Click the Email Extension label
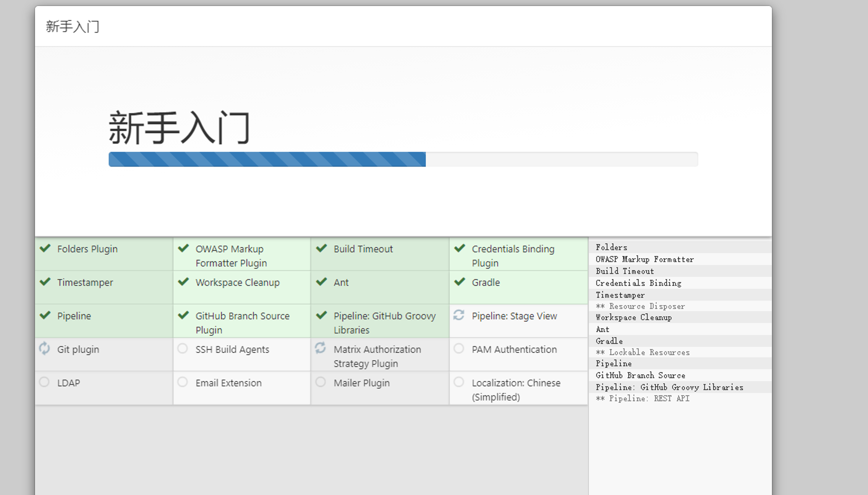Screen dimensions: 868x495 click(228, 383)
